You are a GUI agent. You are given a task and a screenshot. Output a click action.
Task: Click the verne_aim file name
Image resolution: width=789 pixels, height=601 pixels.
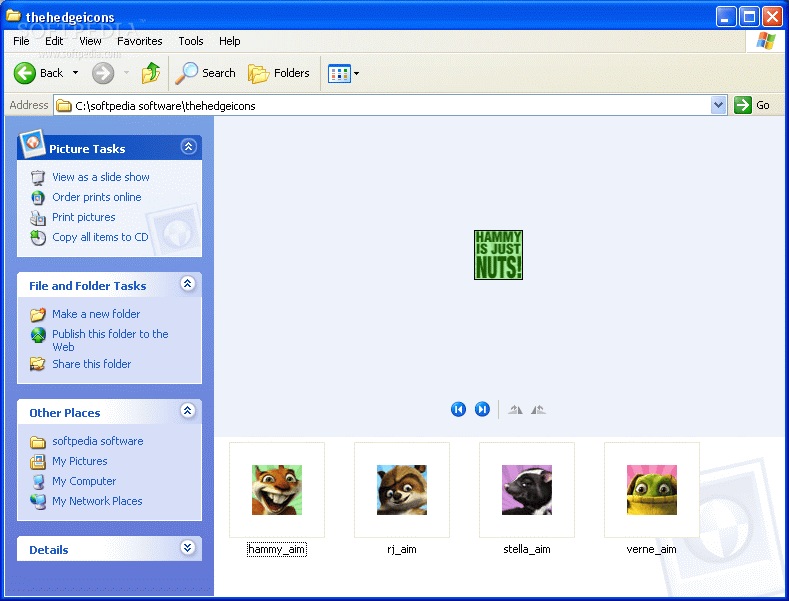click(652, 549)
